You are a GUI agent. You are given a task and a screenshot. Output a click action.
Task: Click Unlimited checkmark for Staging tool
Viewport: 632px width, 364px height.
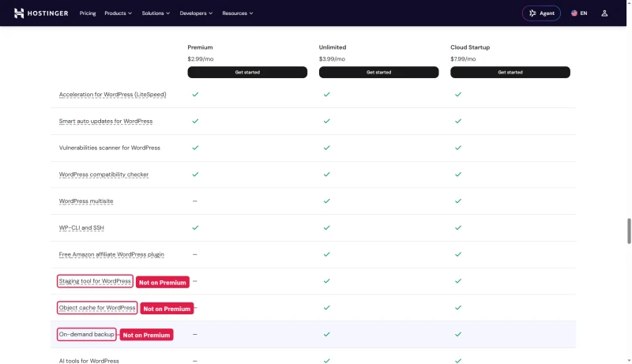326,280
